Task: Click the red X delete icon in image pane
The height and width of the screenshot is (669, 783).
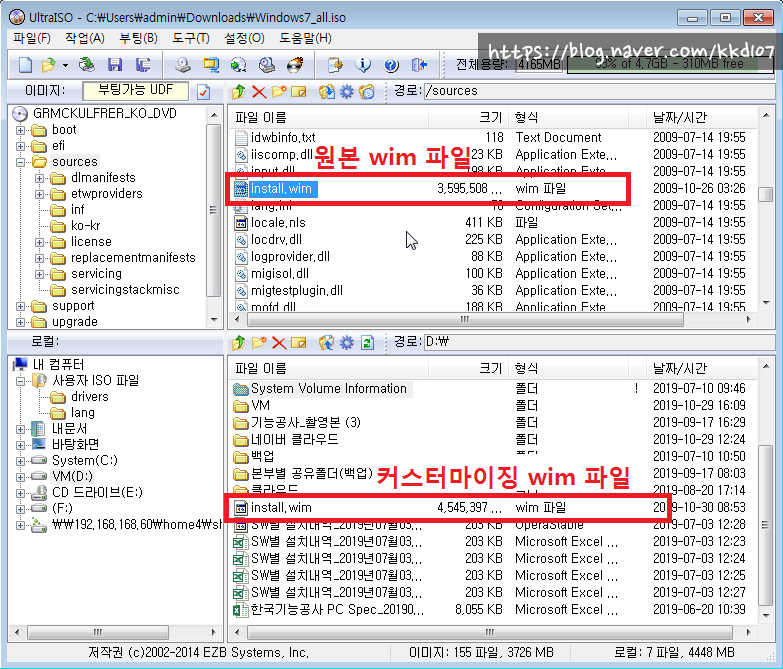Action: tap(259, 92)
